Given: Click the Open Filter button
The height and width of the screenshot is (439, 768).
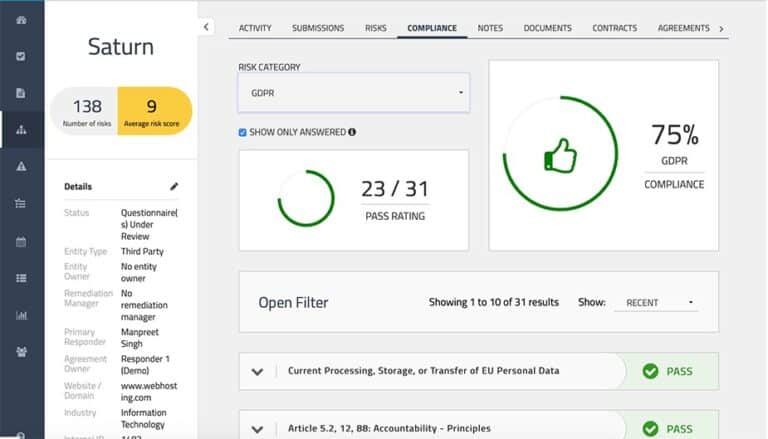Looking at the screenshot, I should pyautogui.click(x=293, y=302).
